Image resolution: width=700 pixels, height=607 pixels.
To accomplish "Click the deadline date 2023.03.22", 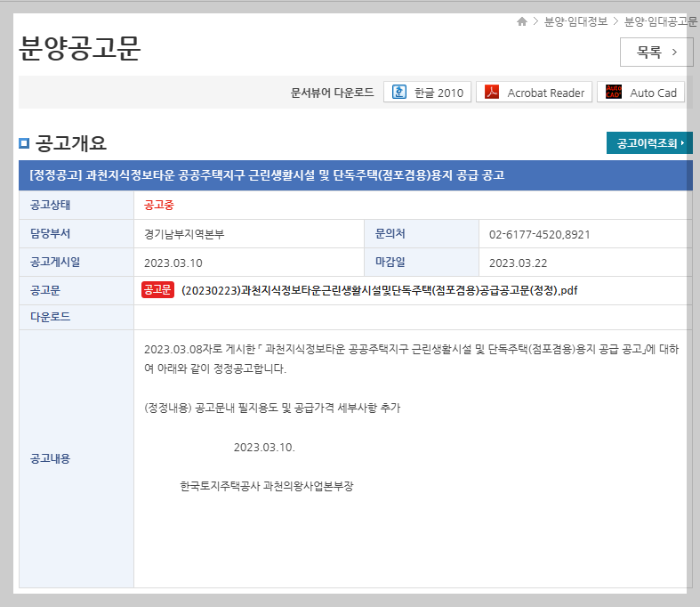I will [518, 263].
